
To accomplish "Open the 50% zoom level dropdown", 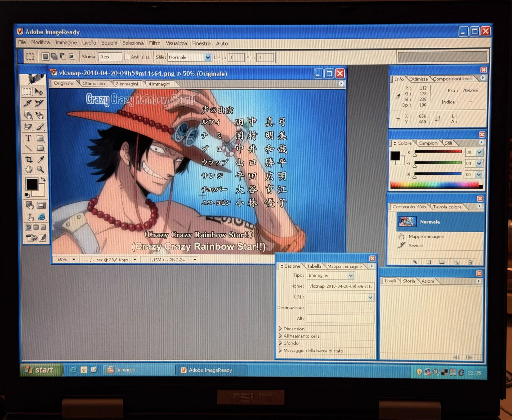I will 74,259.
